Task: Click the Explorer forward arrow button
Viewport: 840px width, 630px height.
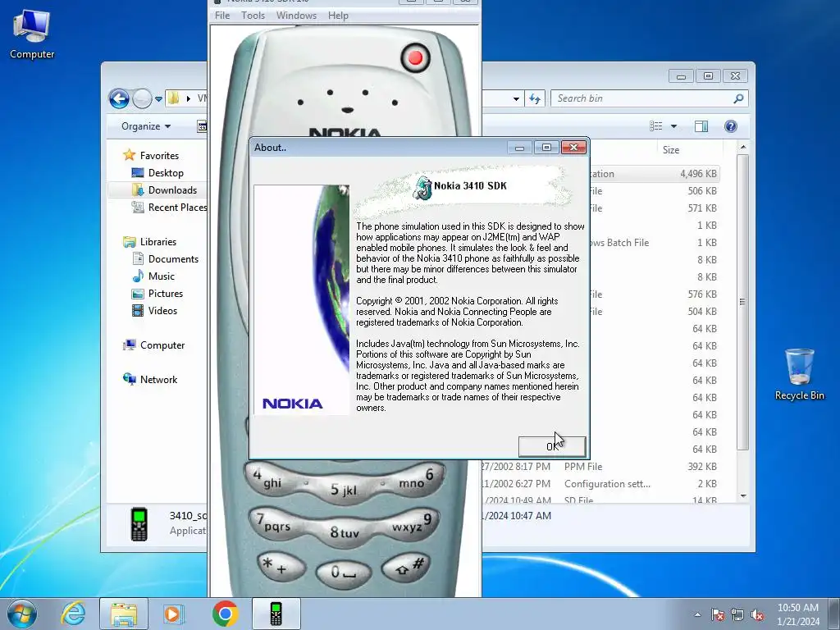Action: (142, 98)
